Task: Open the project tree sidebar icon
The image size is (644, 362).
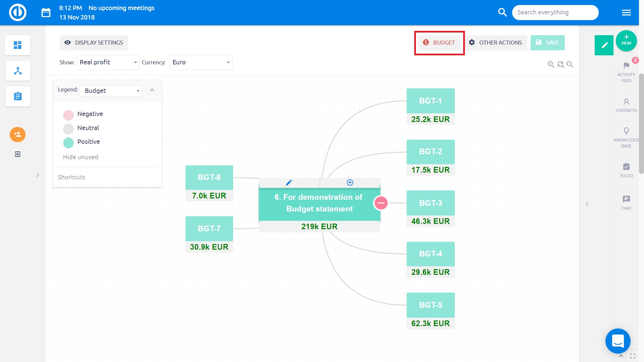Action: pyautogui.click(x=18, y=71)
